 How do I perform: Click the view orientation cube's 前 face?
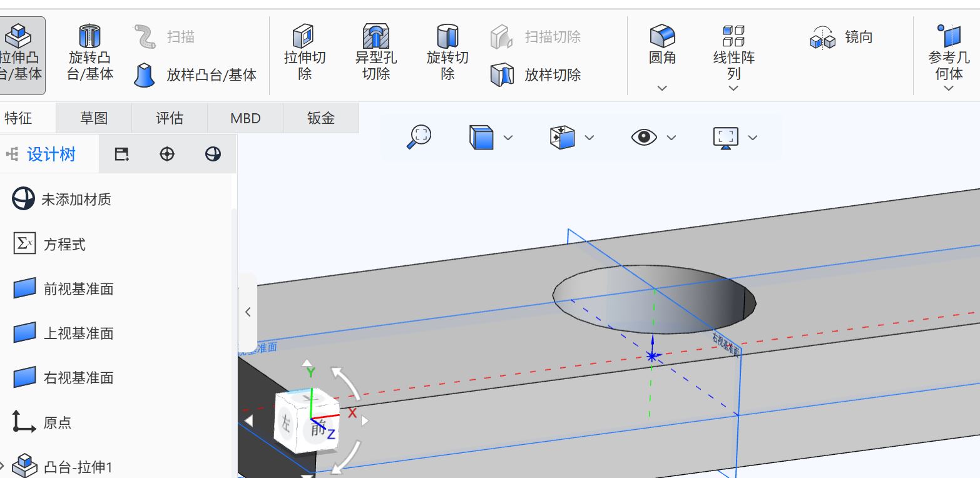(x=318, y=430)
